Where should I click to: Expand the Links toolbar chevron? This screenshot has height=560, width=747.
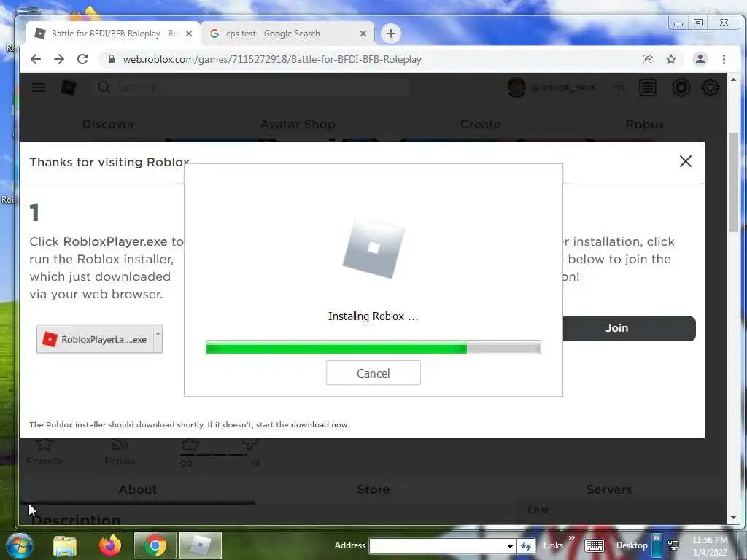point(572,538)
